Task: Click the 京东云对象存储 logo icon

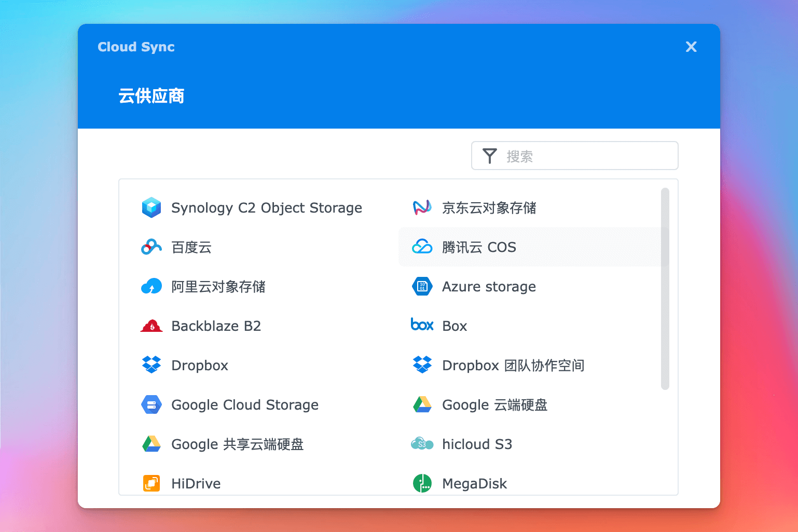Action: pos(422,207)
